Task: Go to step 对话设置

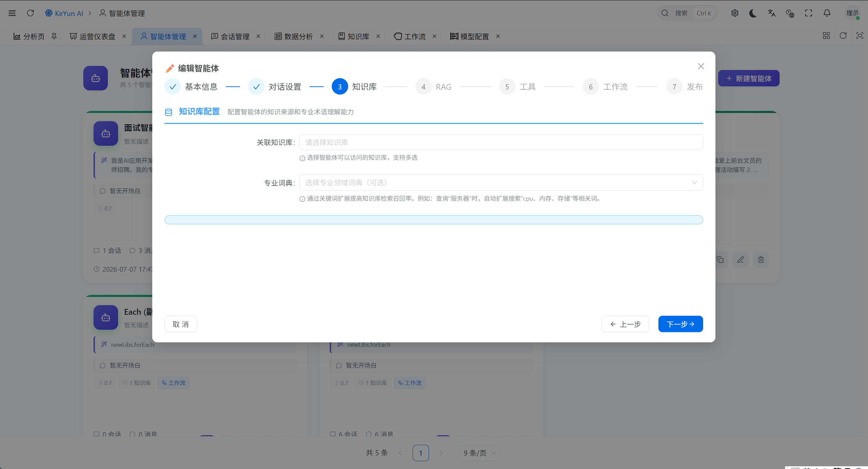Action: pos(275,87)
